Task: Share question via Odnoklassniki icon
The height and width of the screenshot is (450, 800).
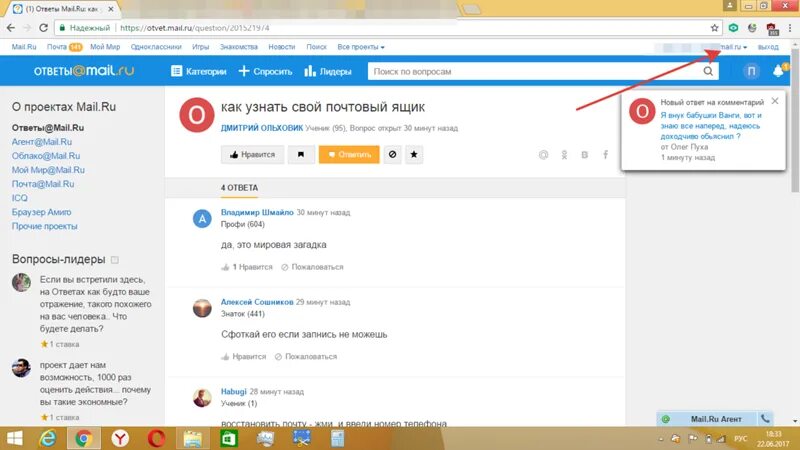Action: pos(564,155)
